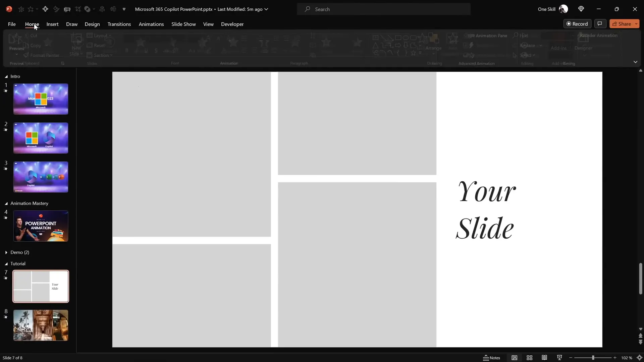Toggle bold formatting
Image resolution: width=644 pixels, height=362 pixels.
click(x=126, y=50)
